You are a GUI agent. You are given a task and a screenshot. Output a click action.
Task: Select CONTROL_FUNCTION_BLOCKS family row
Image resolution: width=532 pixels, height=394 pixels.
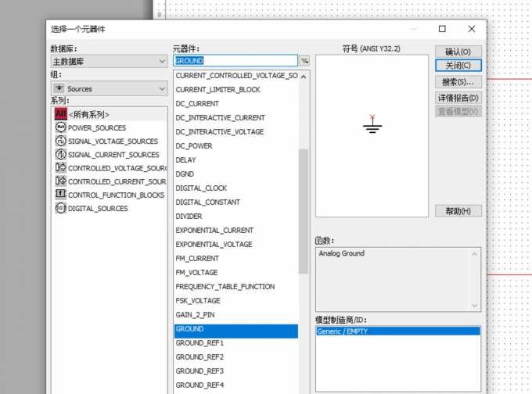click(110, 195)
